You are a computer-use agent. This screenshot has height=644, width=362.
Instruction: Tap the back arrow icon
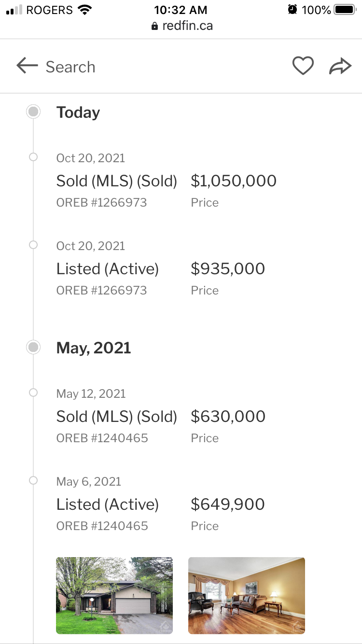pyautogui.click(x=27, y=66)
